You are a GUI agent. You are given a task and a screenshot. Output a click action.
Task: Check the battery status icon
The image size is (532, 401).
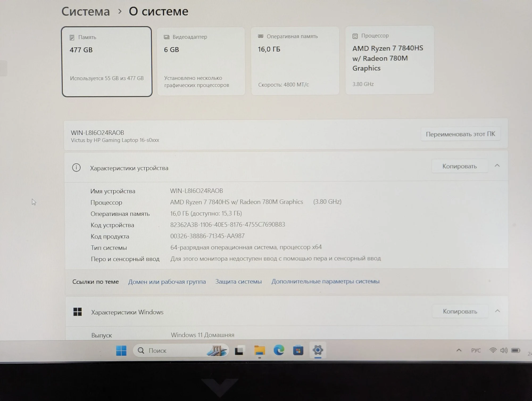(516, 350)
